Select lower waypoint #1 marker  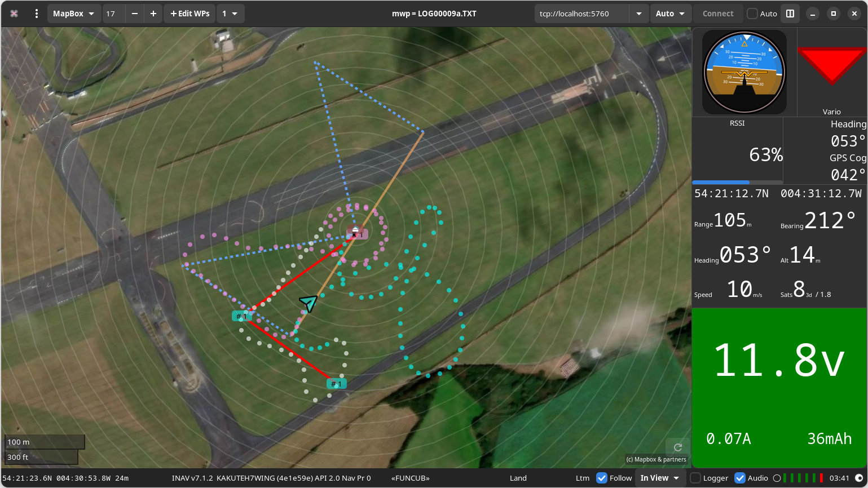tap(337, 384)
